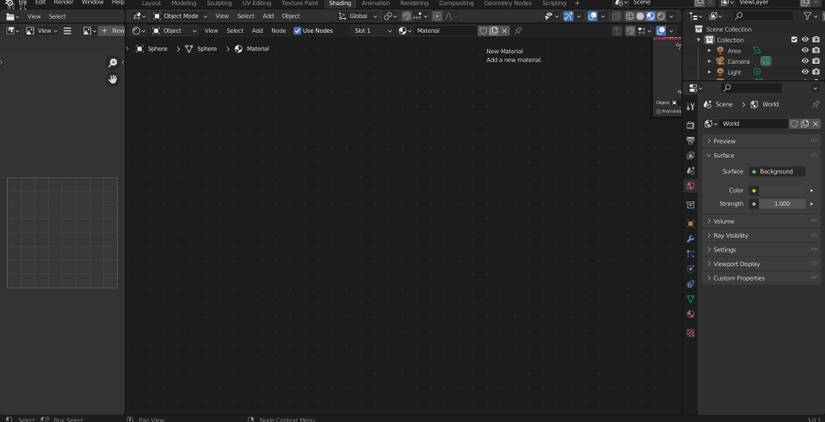The height and width of the screenshot is (422, 825).
Task: Expand the Preview panel
Action: tap(761, 141)
